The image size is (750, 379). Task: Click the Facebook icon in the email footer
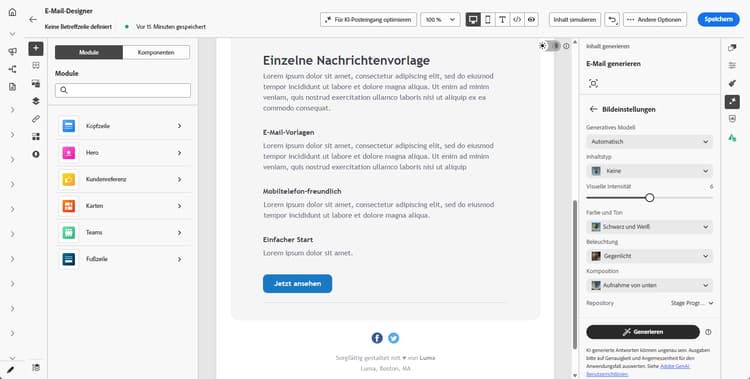377,338
